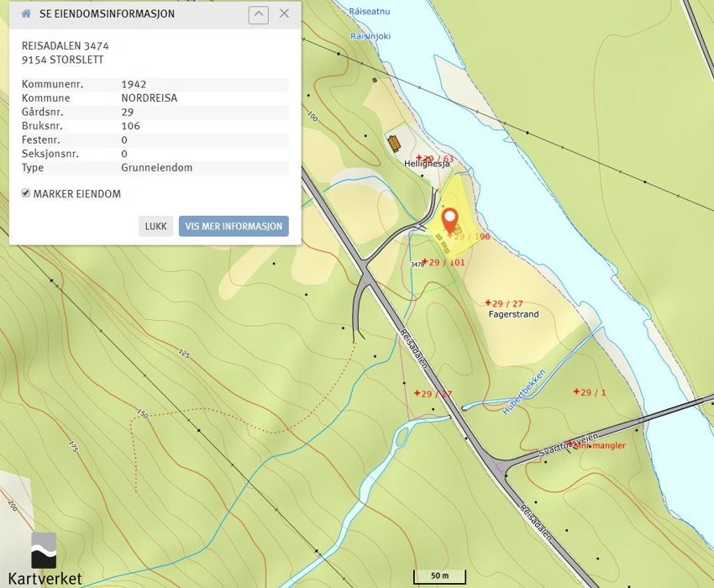Close the property information panel
The height and width of the screenshot is (588, 714).
284,13
